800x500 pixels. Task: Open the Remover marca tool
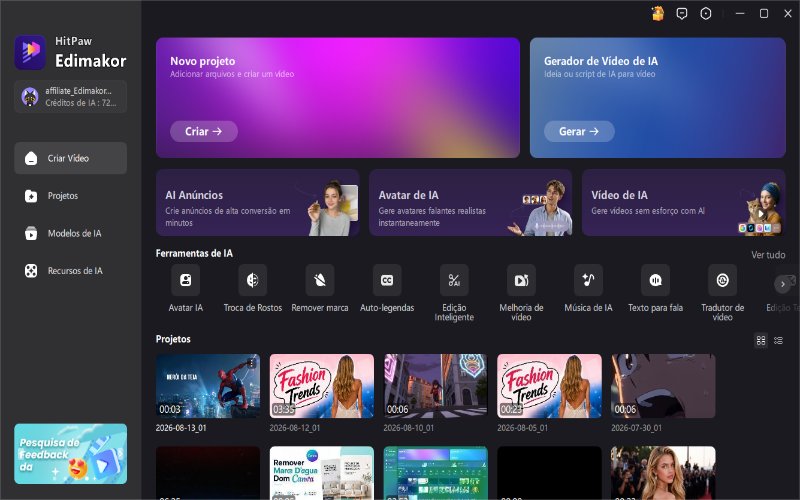(320, 280)
